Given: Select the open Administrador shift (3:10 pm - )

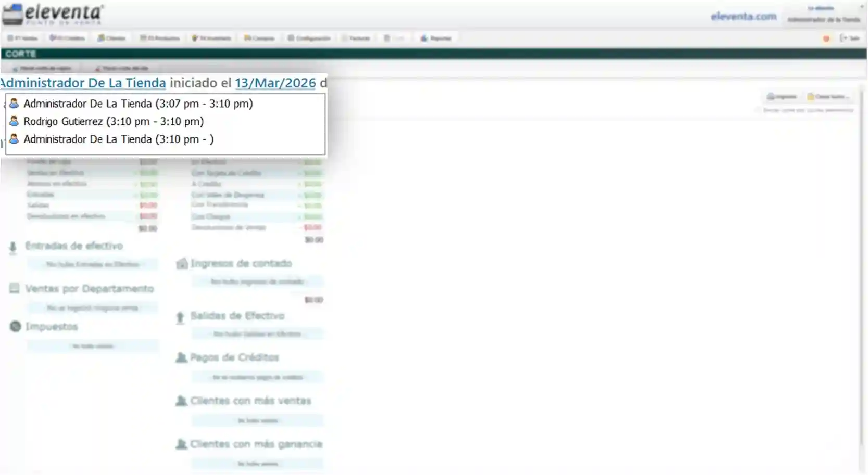Looking at the screenshot, I should [x=166, y=139].
